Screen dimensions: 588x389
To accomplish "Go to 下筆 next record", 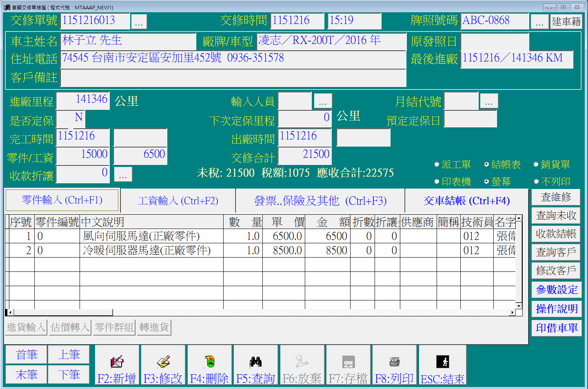I will [x=69, y=374].
